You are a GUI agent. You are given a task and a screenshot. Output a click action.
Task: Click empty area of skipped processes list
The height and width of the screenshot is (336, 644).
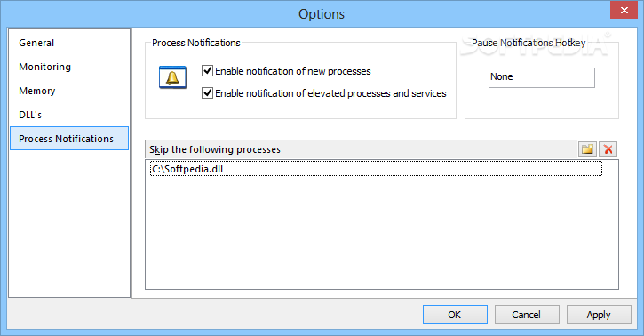382,232
